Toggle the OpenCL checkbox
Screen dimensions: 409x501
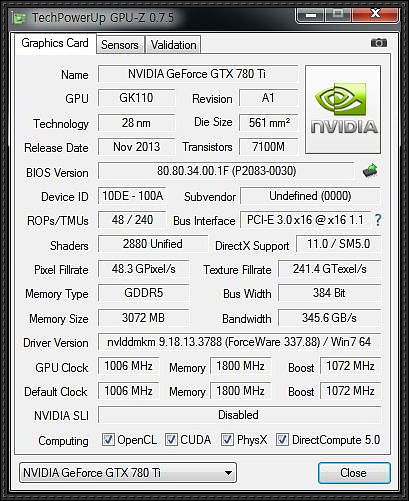coord(108,440)
